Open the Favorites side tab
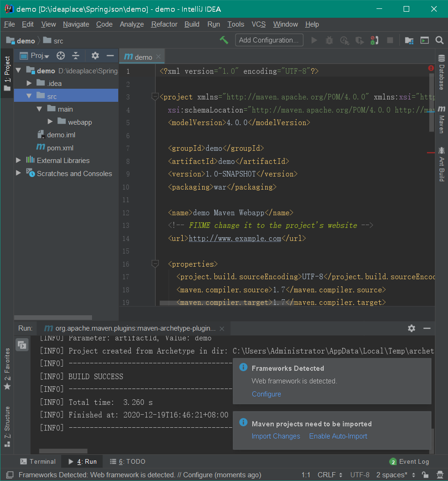This screenshot has height=481, width=448. coord(7,369)
